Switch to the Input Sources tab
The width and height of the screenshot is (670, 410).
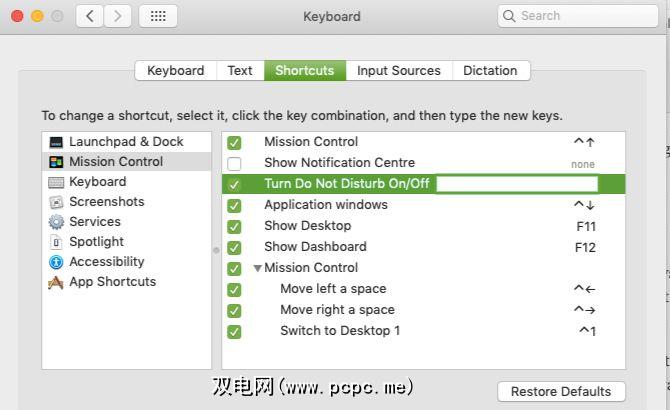pos(398,71)
